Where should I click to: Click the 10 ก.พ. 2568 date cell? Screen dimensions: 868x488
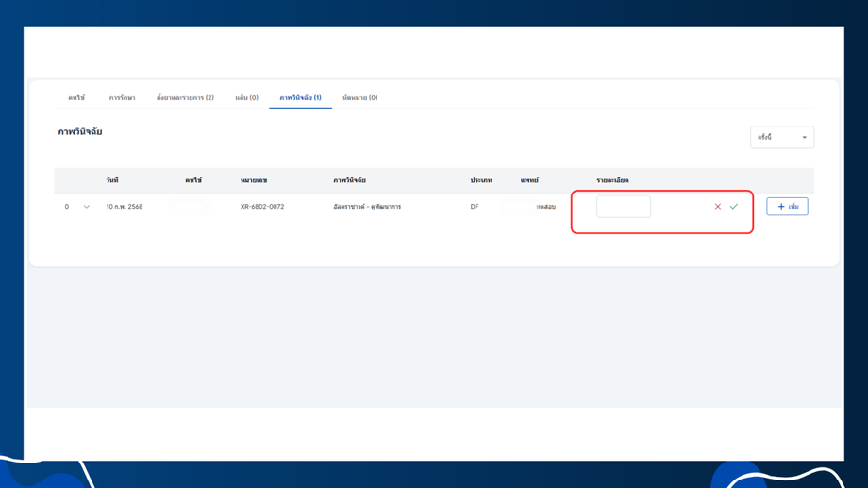point(125,206)
